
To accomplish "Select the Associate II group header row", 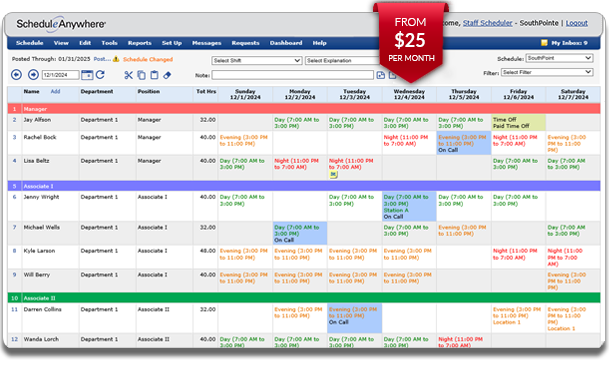I will tap(304, 298).
